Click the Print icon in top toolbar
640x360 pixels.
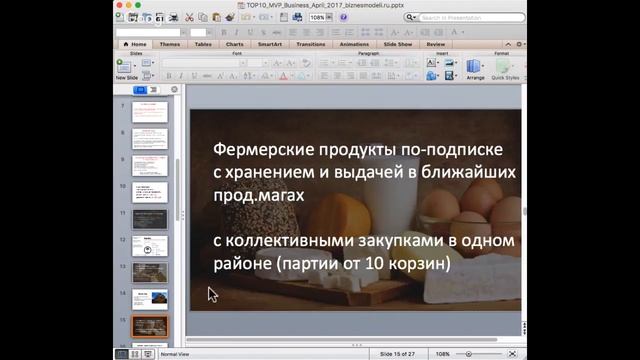coord(173,17)
